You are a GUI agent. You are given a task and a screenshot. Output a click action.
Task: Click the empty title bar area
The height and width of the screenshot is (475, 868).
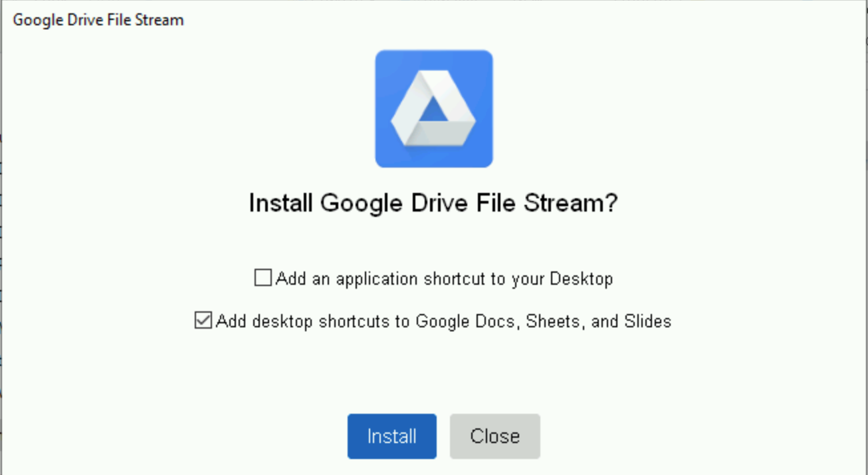(525, 20)
